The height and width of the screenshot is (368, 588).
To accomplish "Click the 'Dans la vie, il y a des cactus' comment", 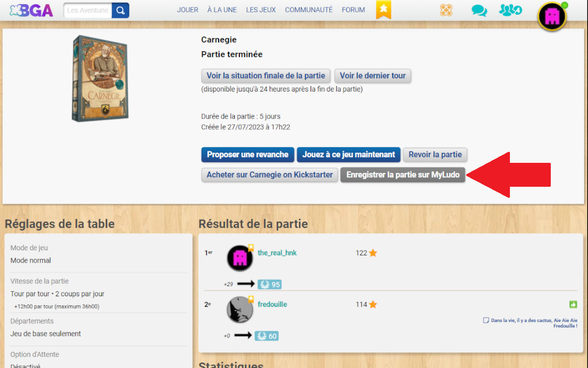I will pyautogui.click(x=534, y=323).
